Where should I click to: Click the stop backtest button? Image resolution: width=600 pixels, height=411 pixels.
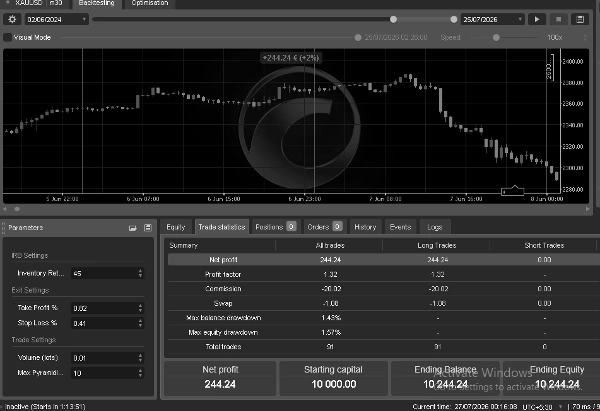tap(558, 19)
